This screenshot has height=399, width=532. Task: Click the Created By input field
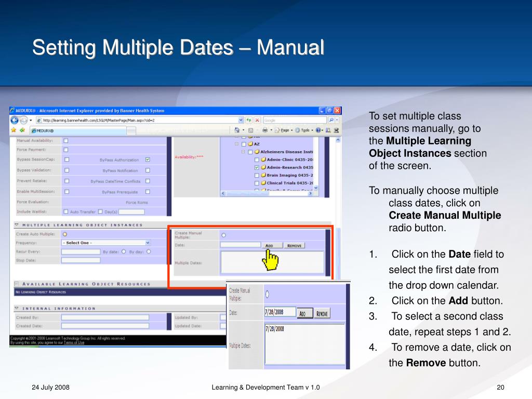pyautogui.click(x=105, y=317)
